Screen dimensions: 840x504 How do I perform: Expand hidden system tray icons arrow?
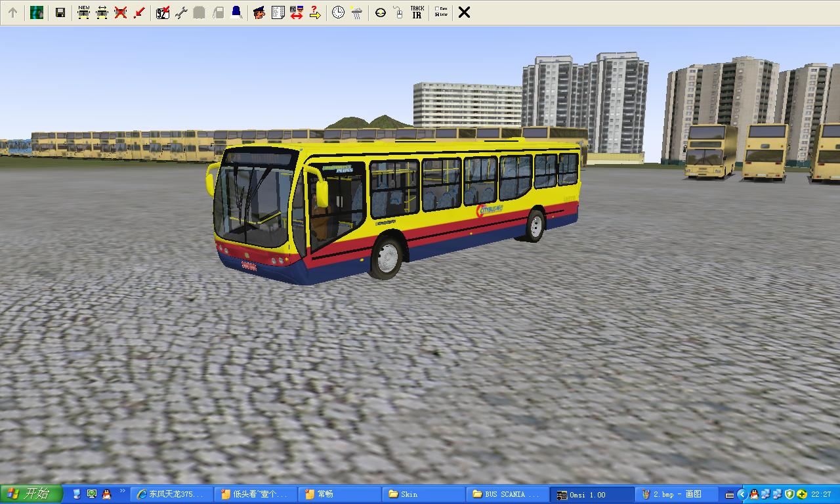pyautogui.click(x=742, y=494)
